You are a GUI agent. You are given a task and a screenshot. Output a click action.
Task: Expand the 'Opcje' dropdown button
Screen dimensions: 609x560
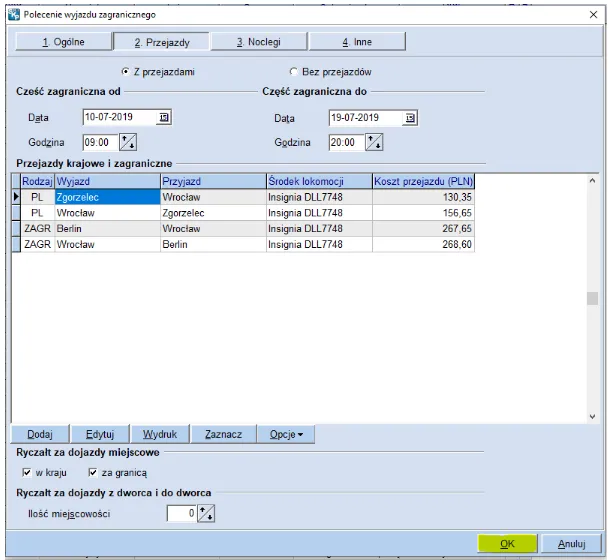[285, 435]
